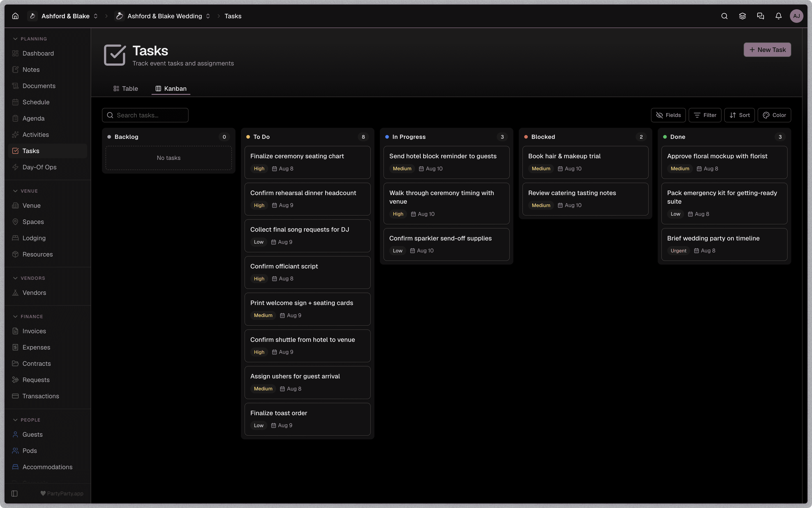
Task: Open Contracts in the sidebar
Action: pos(47,364)
